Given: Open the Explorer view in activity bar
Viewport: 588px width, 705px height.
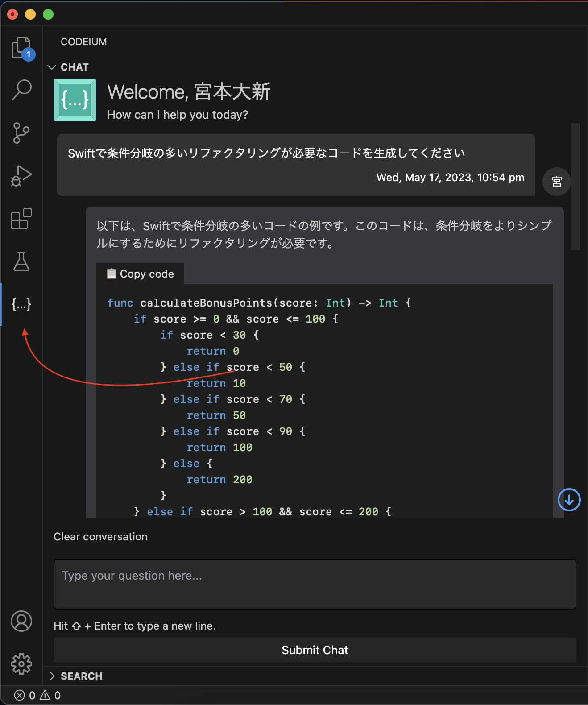Looking at the screenshot, I should point(21,47).
